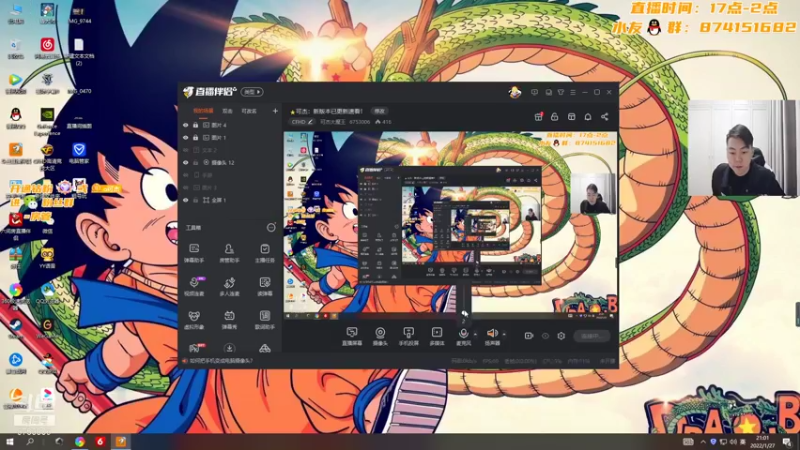Hide the 图片 1 layer
Screen dimensions: 800x450
[186, 138]
